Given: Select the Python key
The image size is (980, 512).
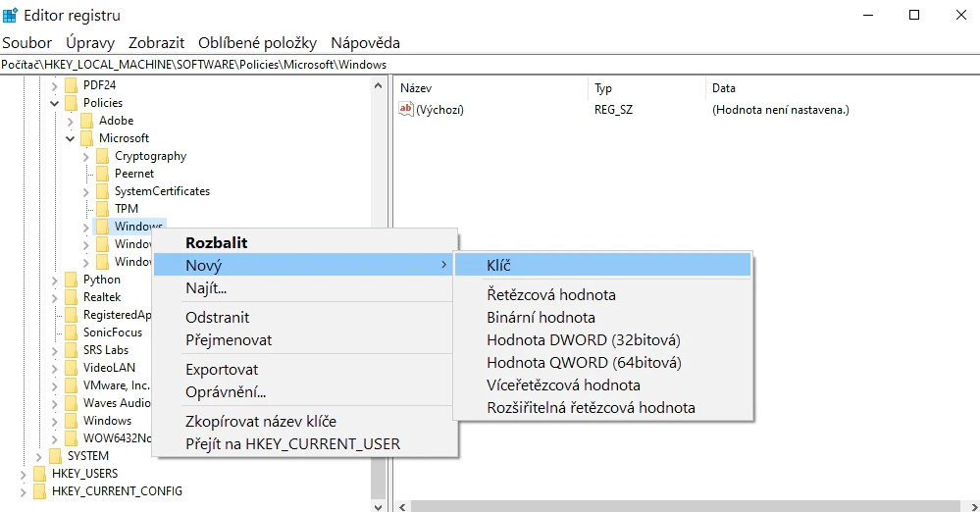Looking at the screenshot, I should pyautogui.click(x=101, y=280).
